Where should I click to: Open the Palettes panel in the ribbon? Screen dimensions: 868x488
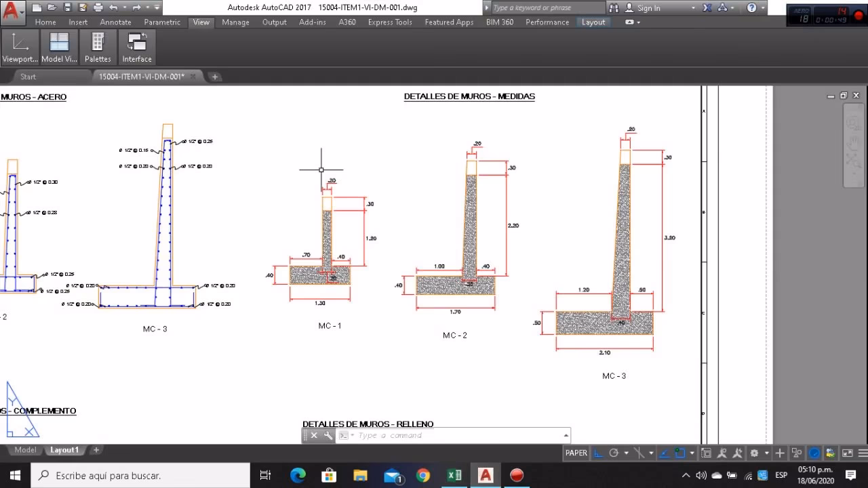[98, 47]
